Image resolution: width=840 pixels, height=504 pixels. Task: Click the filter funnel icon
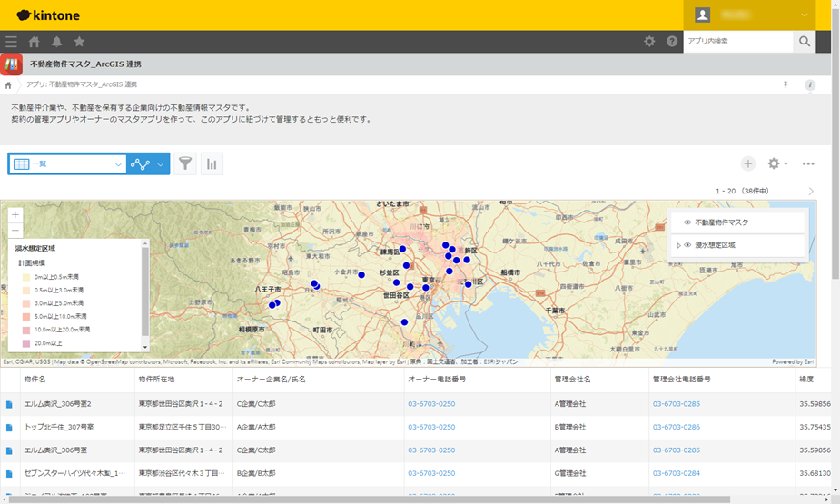(x=185, y=163)
